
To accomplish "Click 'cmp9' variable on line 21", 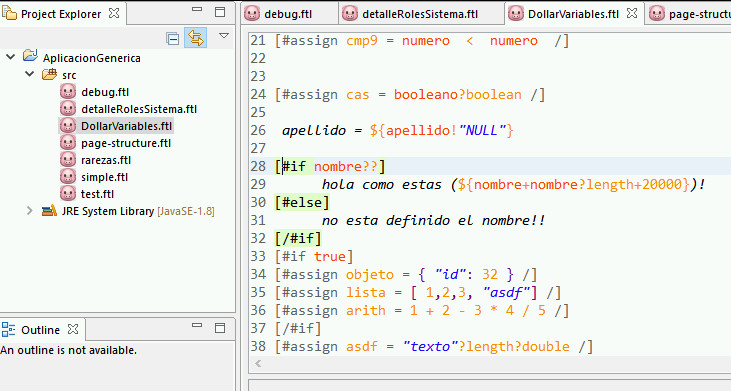I will (362, 41).
